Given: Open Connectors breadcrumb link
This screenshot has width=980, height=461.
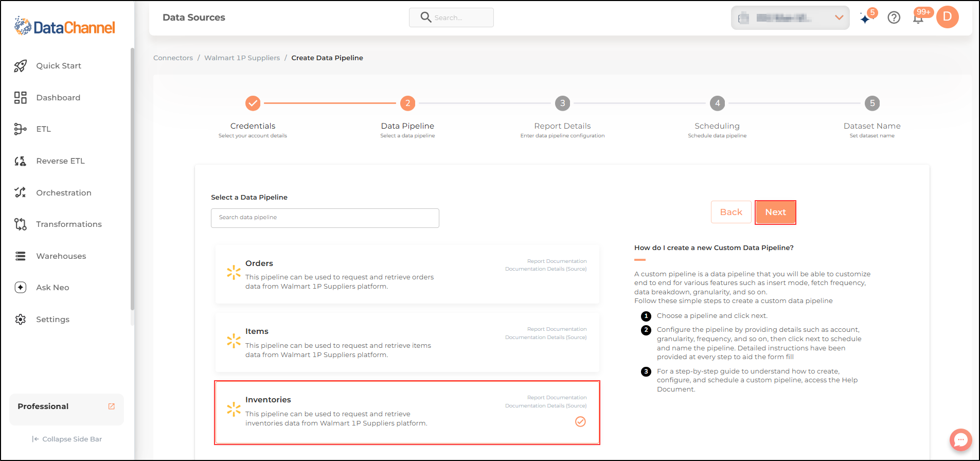Looking at the screenshot, I should tap(173, 58).
